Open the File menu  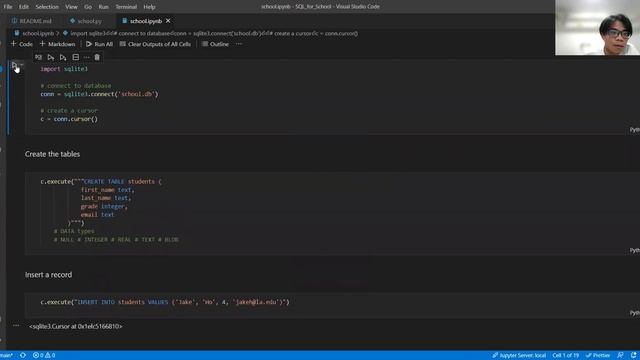point(8,7)
